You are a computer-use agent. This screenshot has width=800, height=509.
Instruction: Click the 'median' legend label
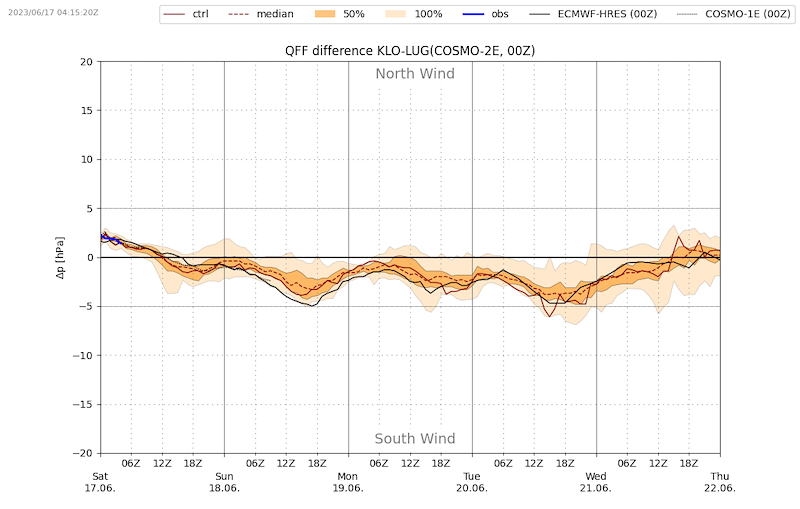click(x=275, y=14)
